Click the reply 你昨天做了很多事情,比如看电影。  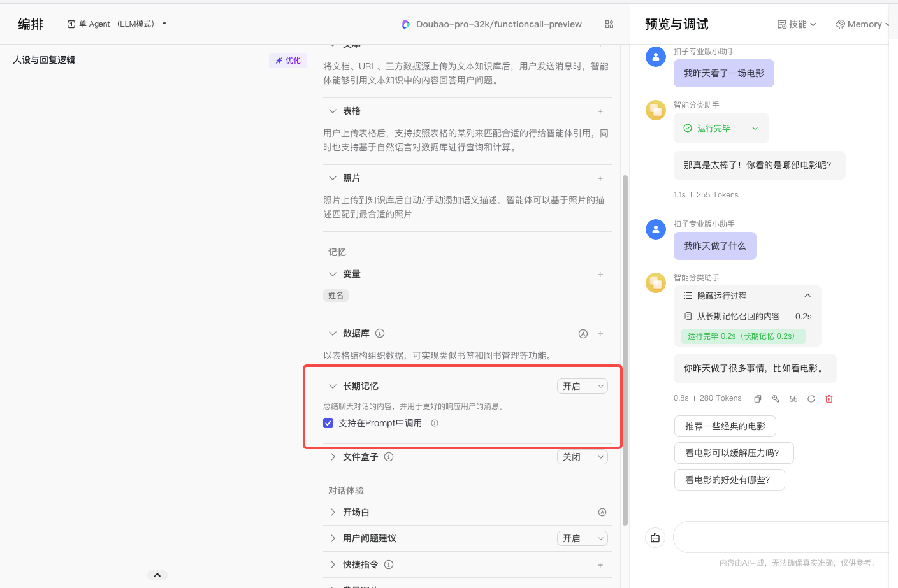tap(755, 368)
